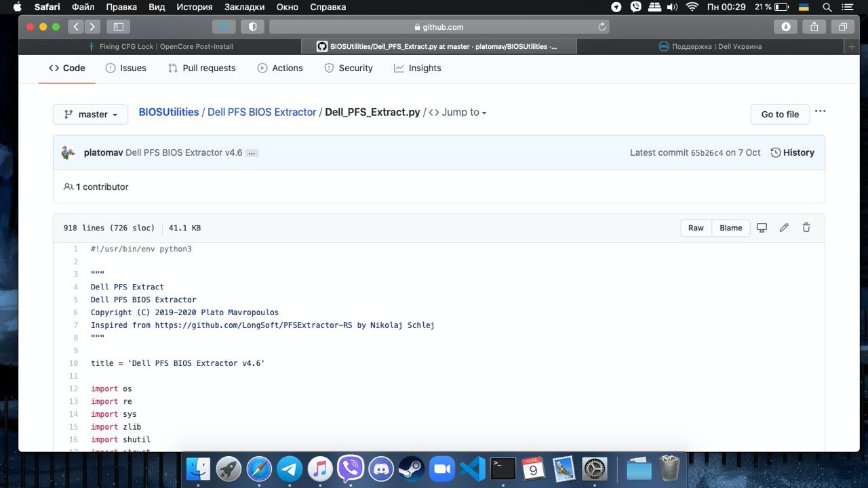The height and width of the screenshot is (488, 868).
Task: Click the Wi-Fi status icon
Action: tap(692, 7)
